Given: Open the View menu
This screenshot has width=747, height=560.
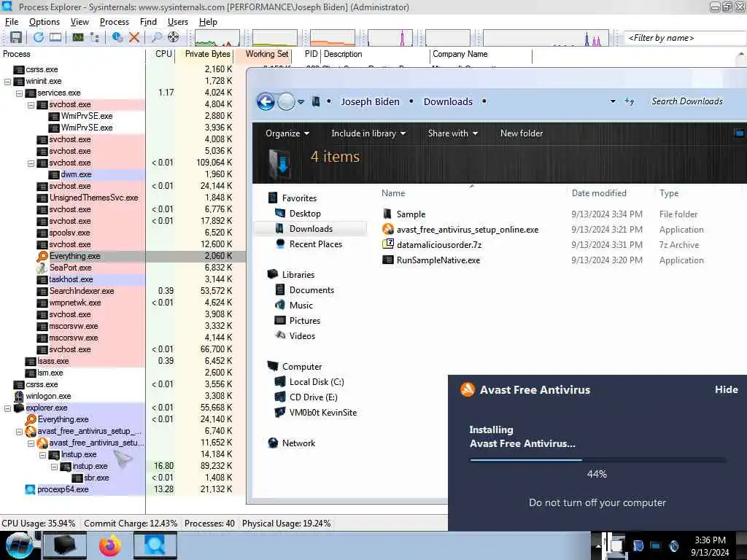Looking at the screenshot, I should [80, 22].
